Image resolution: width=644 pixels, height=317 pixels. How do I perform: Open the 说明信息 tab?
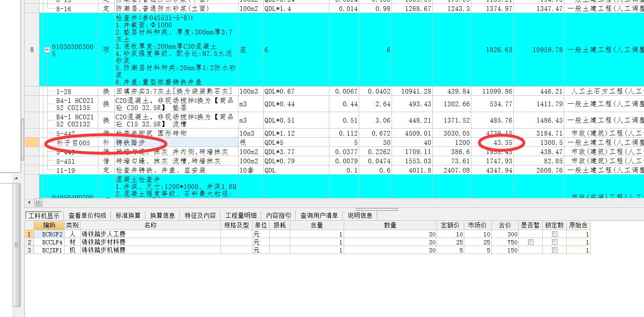[360, 215]
